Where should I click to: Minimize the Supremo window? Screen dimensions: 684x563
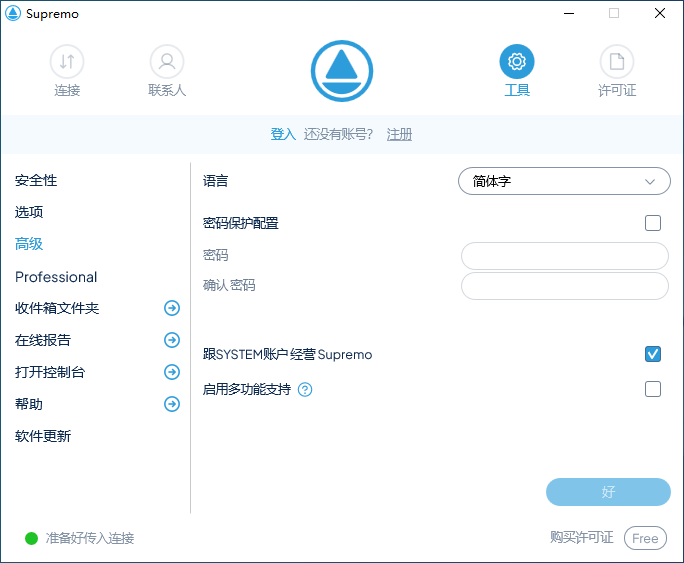569,14
